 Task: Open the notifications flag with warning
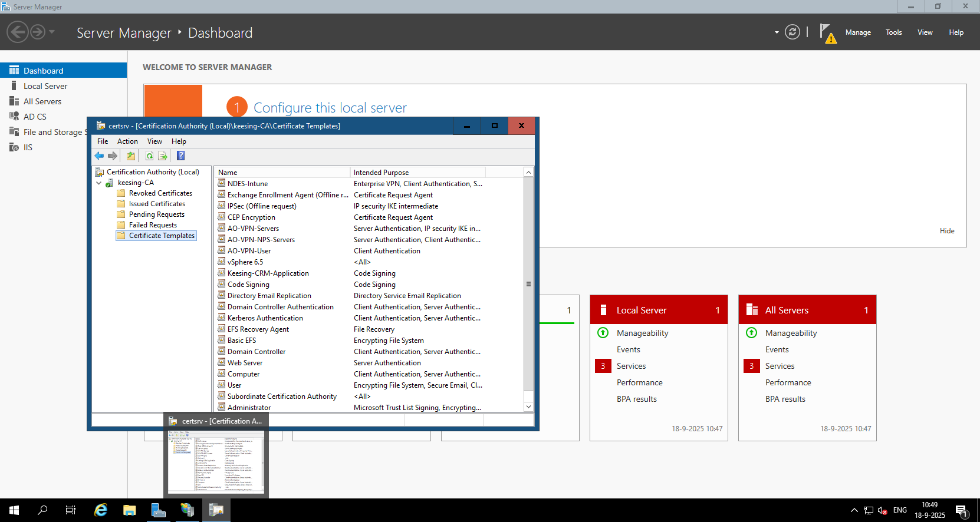[x=827, y=33]
